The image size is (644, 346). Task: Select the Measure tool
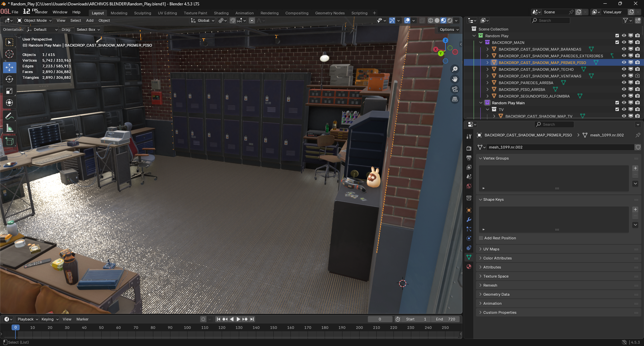[9, 128]
